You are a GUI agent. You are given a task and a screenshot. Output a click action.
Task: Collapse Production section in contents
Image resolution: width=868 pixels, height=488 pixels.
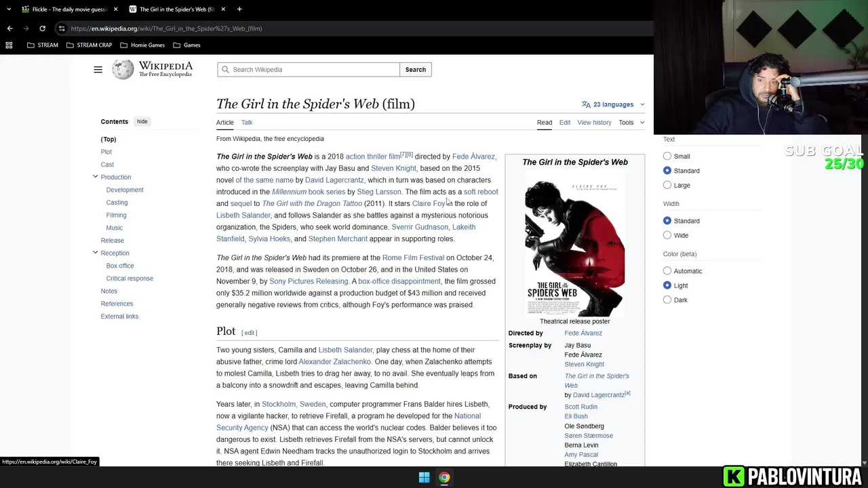(95, 177)
